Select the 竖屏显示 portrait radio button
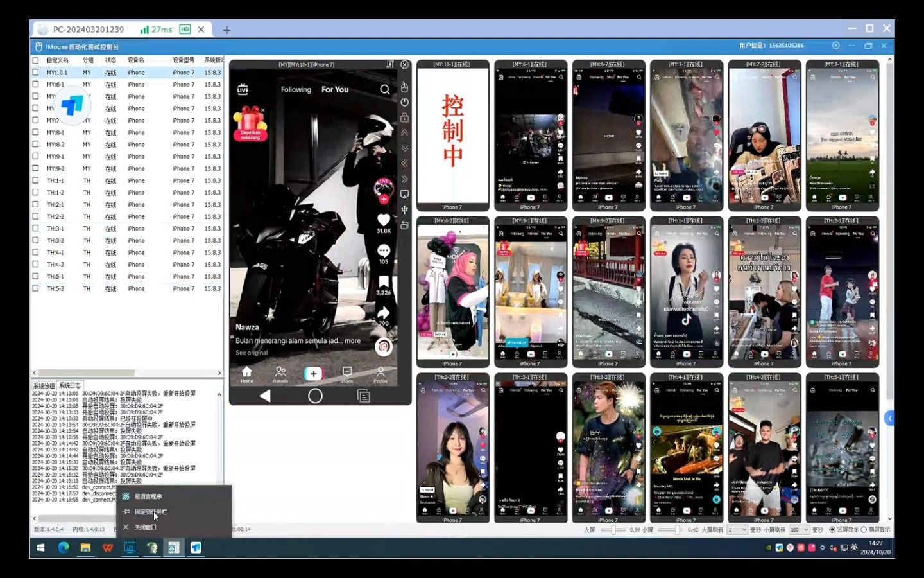Image resolution: width=924 pixels, height=578 pixels. tap(832, 530)
